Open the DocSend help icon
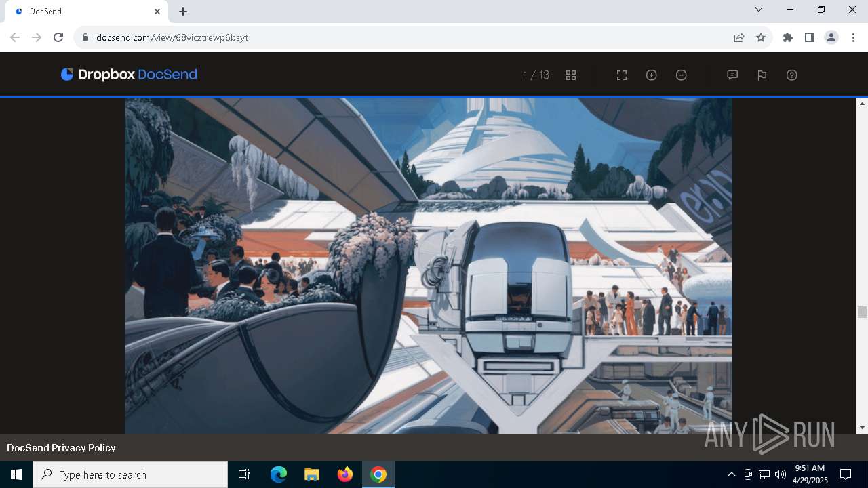Viewport: 868px width, 488px height. click(x=792, y=75)
